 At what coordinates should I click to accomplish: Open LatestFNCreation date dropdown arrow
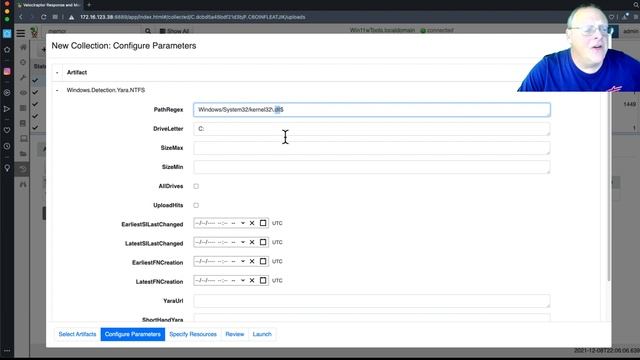(243, 280)
